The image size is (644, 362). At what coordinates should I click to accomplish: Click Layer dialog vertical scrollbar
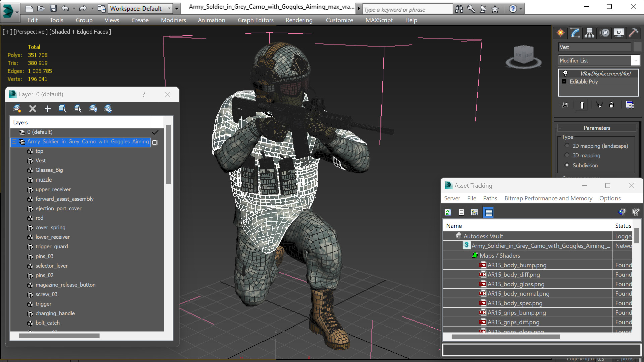coord(168,154)
